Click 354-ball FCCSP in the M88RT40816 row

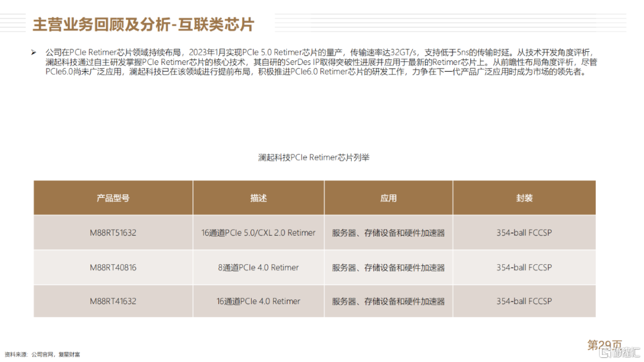click(x=524, y=268)
